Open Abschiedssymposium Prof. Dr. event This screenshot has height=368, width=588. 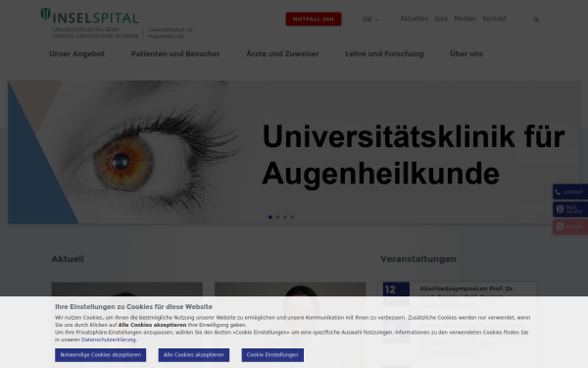[466, 292]
